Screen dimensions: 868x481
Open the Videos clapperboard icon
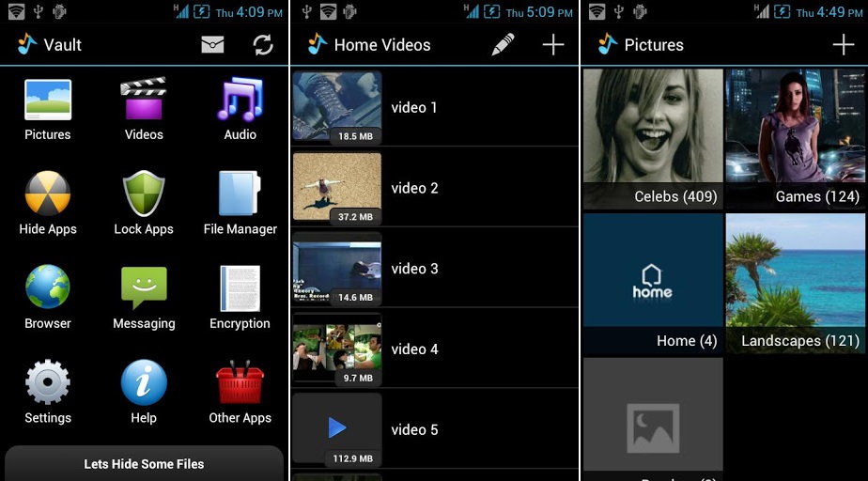[x=144, y=99]
